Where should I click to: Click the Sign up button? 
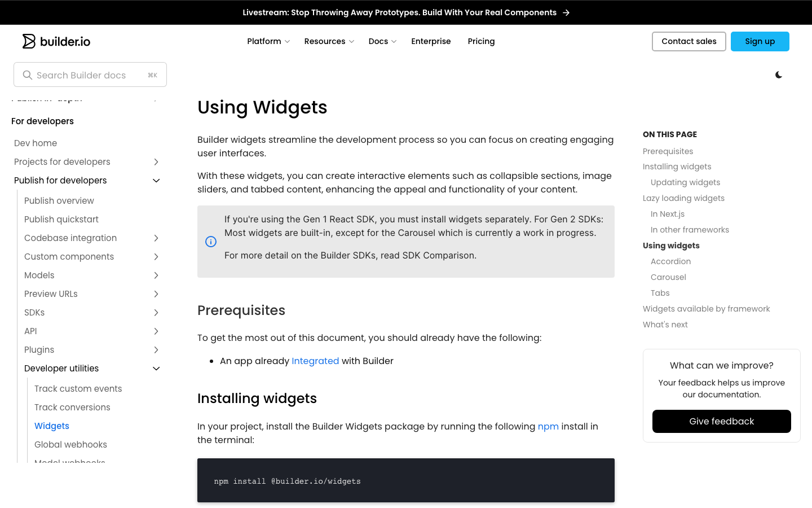pyautogui.click(x=760, y=41)
